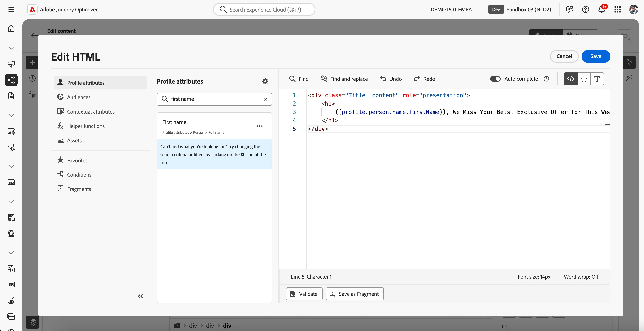Switch to HTML code view mode
The height and width of the screenshot is (331, 644).
tap(571, 79)
